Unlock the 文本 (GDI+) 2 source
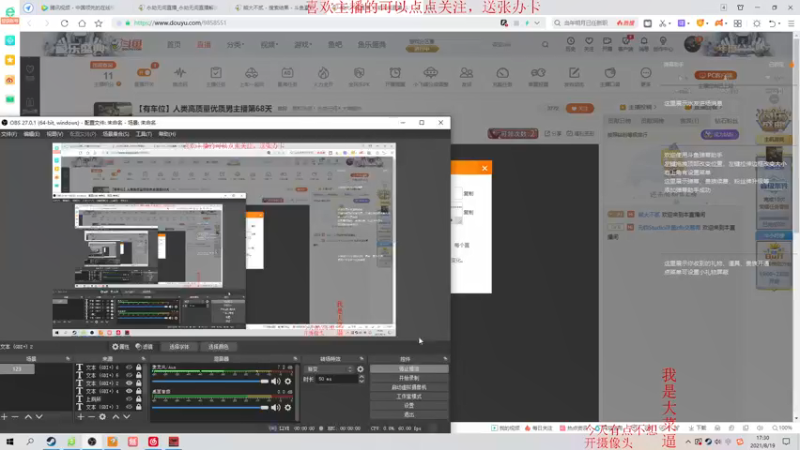The image size is (800, 450). pos(138,383)
